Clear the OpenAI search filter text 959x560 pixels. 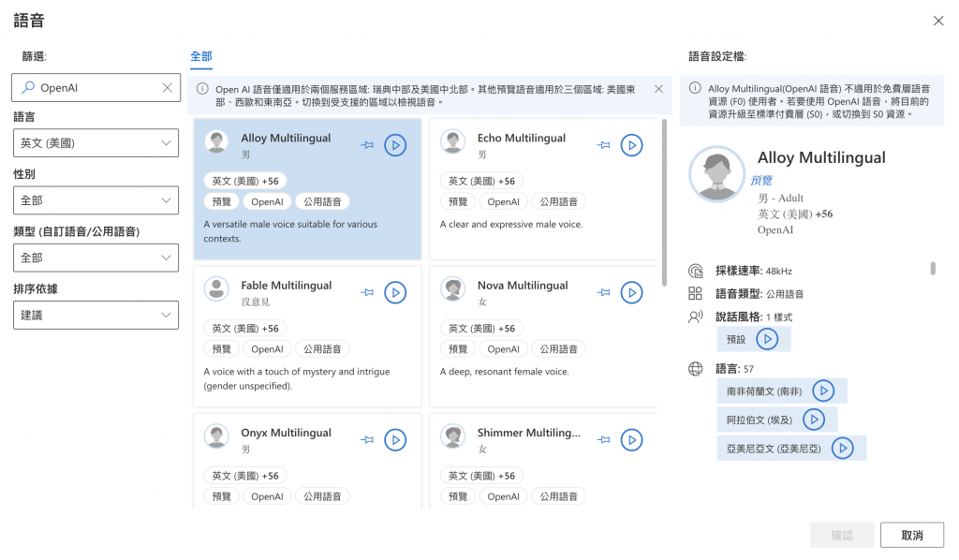pyautogui.click(x=167, y=88)
